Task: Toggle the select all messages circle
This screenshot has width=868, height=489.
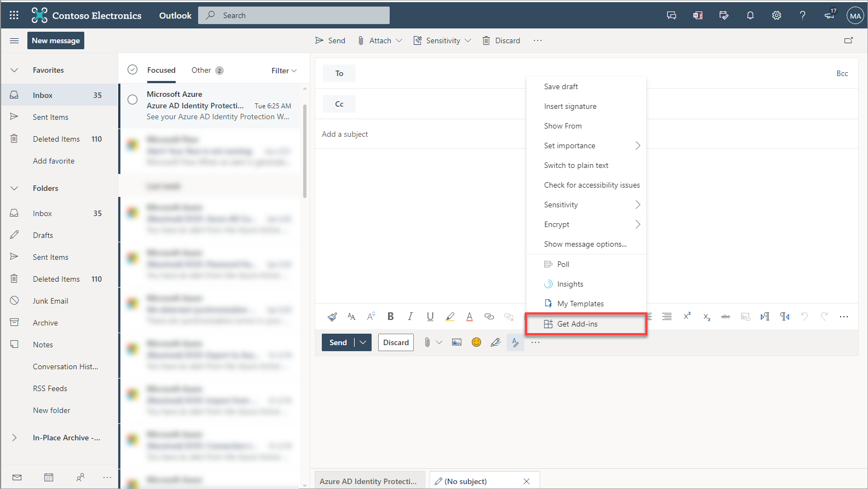Action: coord(132,70)
